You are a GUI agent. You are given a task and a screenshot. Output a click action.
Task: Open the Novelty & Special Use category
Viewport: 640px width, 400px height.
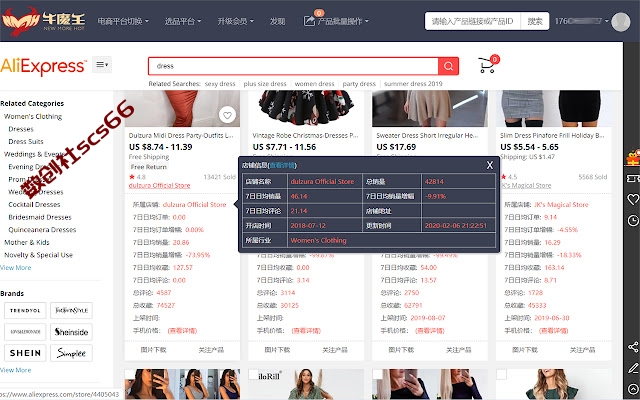pyautogui.click(x=38, y=255)
